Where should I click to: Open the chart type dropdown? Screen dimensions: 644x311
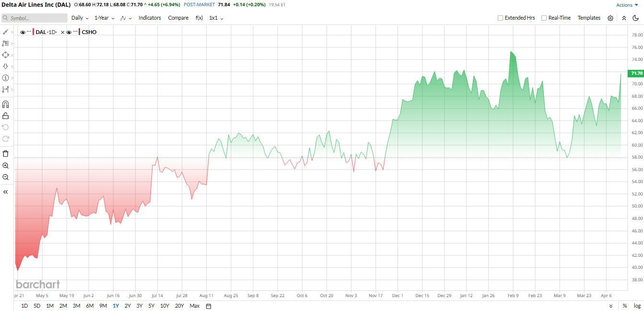click(126, 18)
